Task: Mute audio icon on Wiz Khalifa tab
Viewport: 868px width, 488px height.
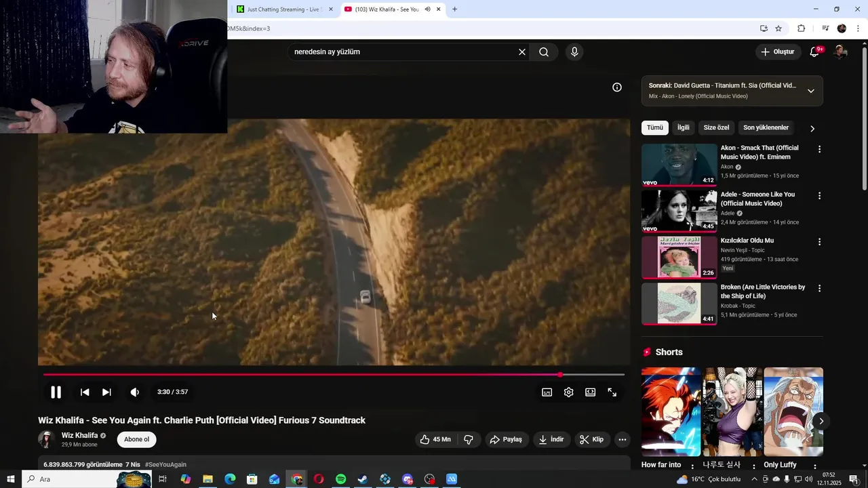Action: pos(427,9)
